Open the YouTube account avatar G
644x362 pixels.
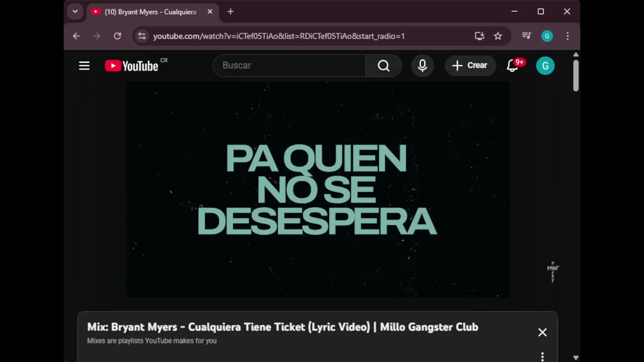point(545,66)
